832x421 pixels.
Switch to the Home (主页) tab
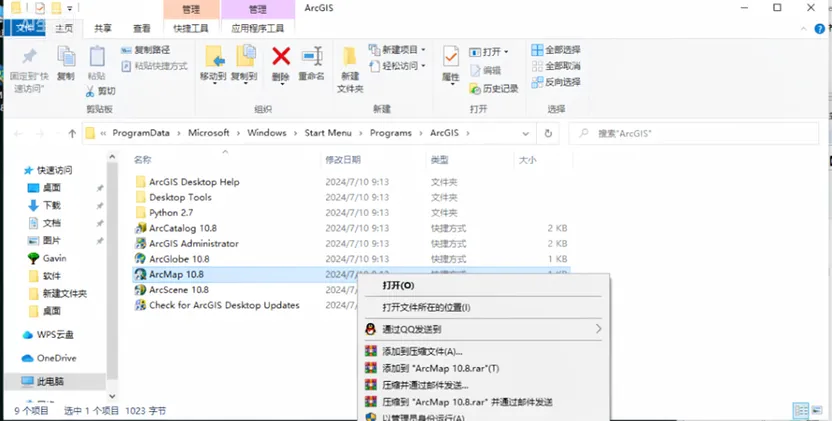[64, 29]
